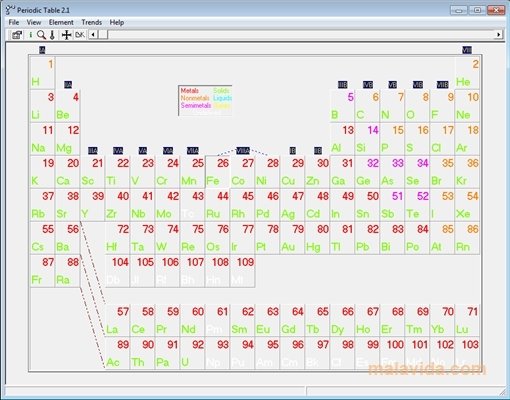Select Germanium (Ge) element 32
510x400 pixels.
(367, 172)
